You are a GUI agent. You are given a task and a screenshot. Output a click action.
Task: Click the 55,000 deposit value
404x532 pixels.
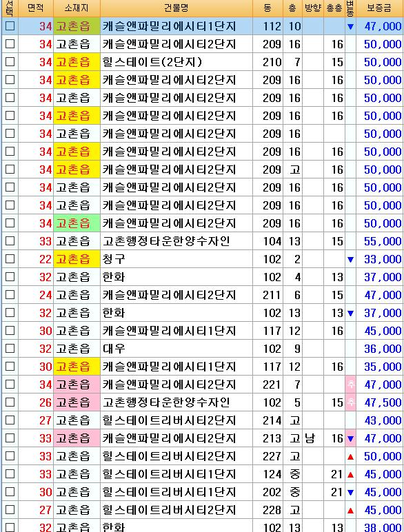[x=383, y=242]
